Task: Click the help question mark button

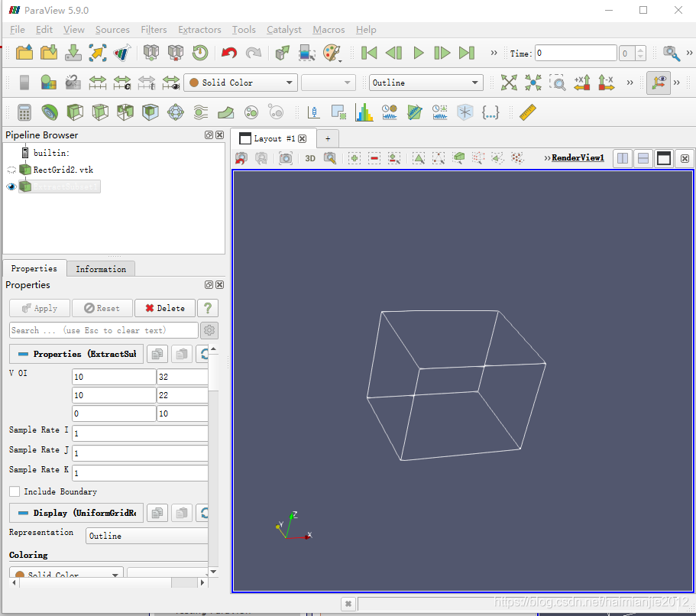Action: point(208,308)
